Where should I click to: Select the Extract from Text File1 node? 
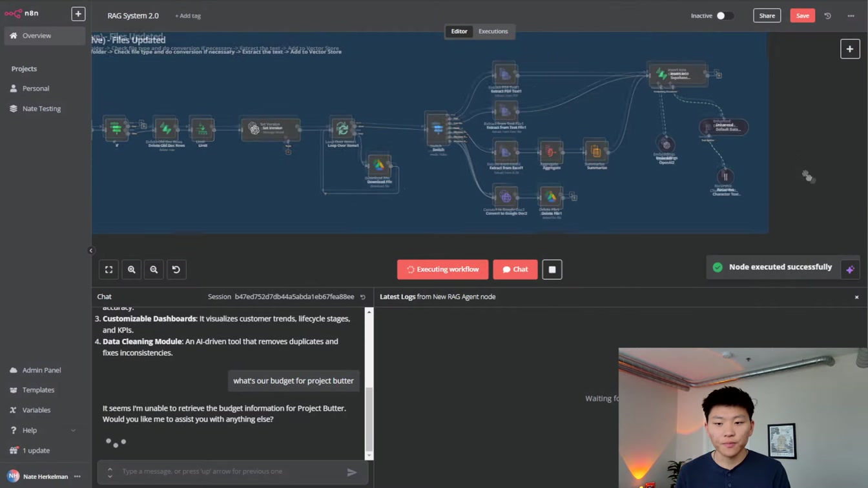pyautogui.click(x=506, y=111)
